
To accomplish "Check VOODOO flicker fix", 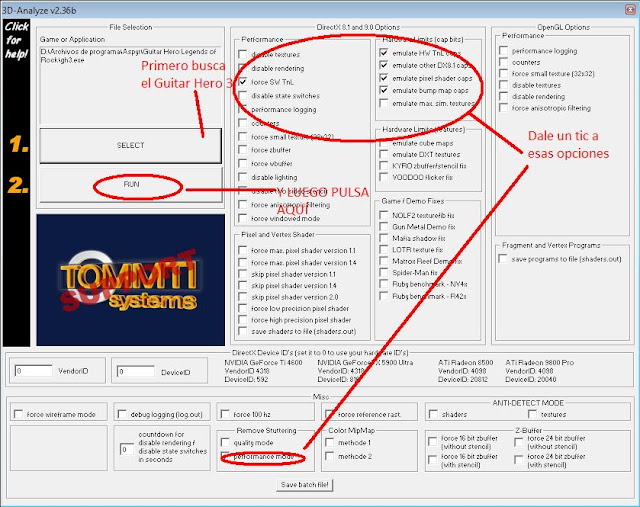I will 384,177.
